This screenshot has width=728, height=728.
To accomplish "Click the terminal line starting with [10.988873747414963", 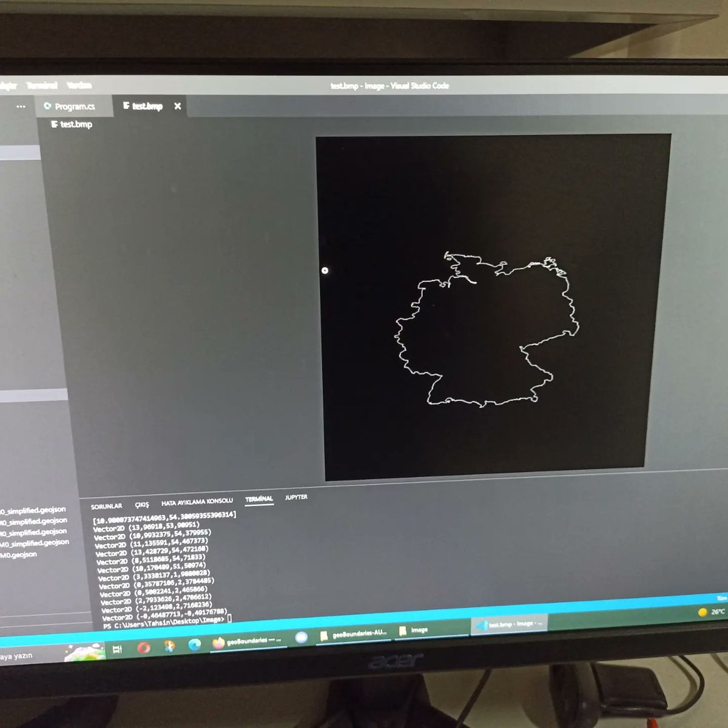I will [x=164, y=517].
